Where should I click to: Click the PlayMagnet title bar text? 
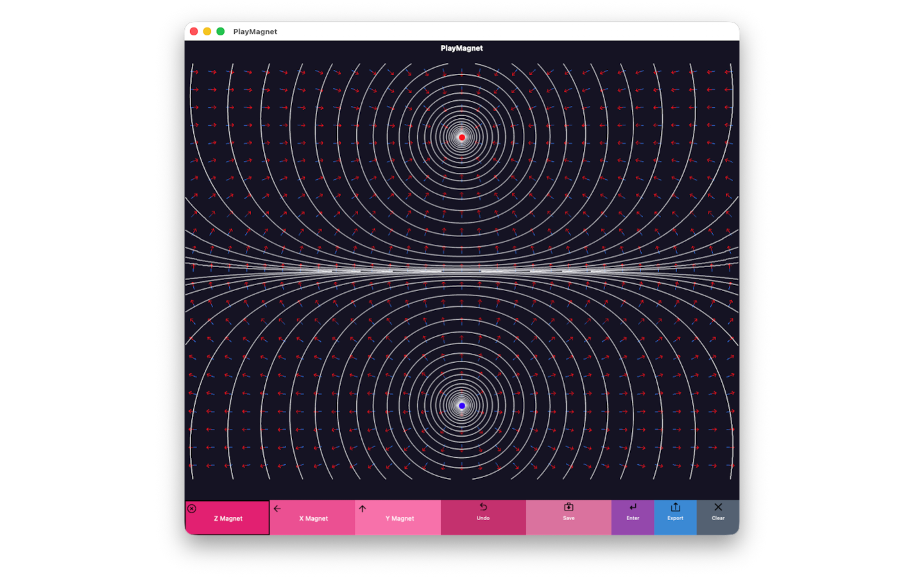tap(255, 31)
